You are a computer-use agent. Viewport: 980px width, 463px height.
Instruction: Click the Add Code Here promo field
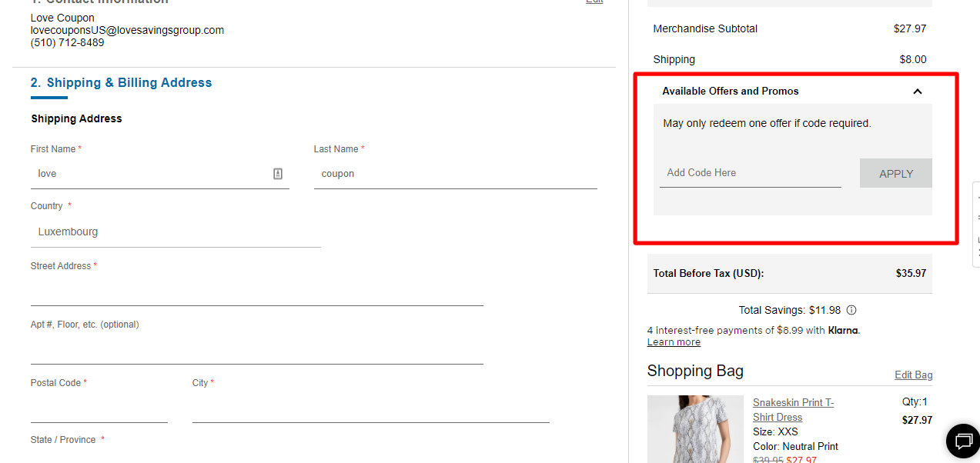click(x=750, y=173)
